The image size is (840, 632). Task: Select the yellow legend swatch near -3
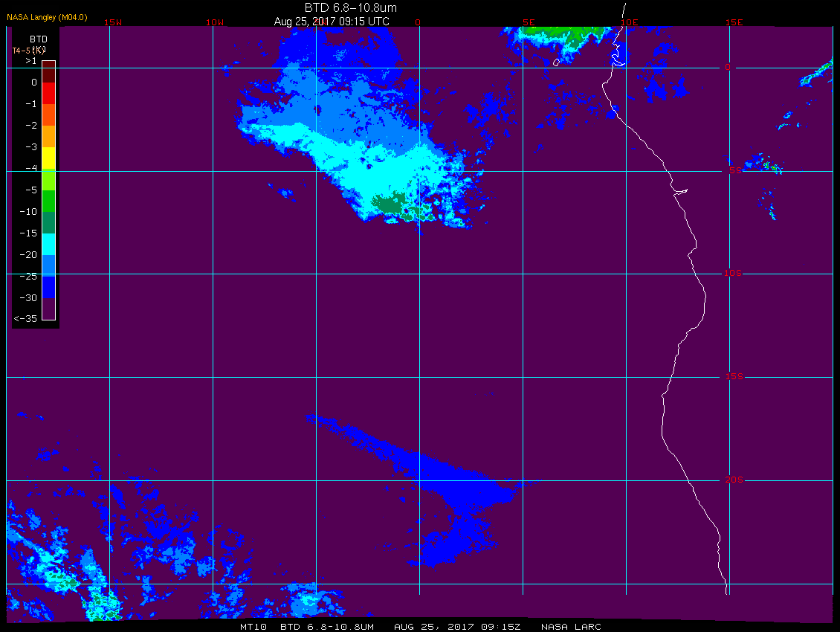[49, 158]
